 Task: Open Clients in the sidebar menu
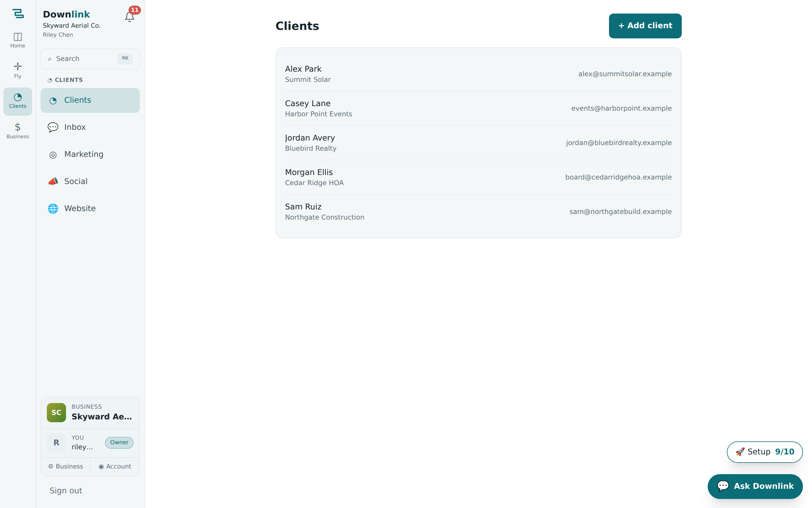click(x=90, y=100)
